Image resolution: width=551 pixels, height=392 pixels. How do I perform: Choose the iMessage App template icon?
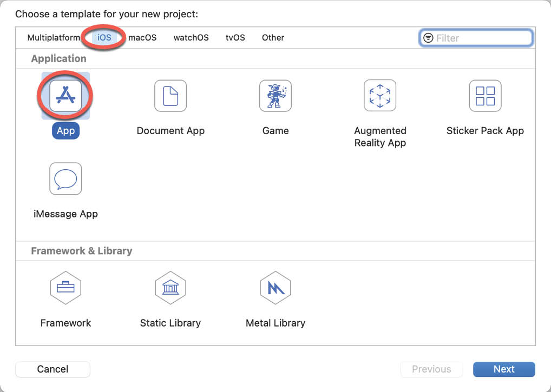tap(65, 178)
